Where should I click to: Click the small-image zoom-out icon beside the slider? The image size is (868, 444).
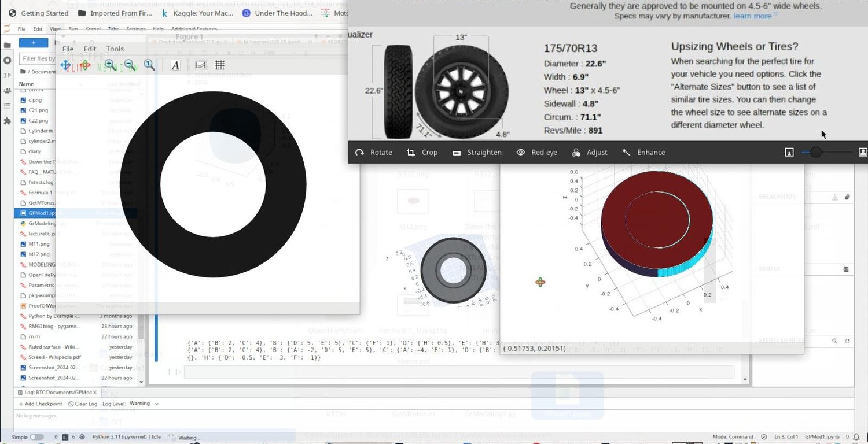pos(789,152)
